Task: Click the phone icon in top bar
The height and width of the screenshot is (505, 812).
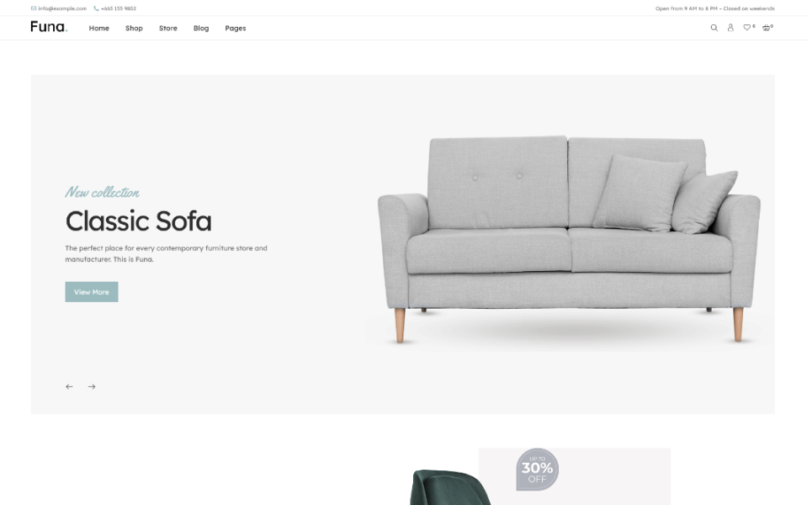Action: coord(96,8)
